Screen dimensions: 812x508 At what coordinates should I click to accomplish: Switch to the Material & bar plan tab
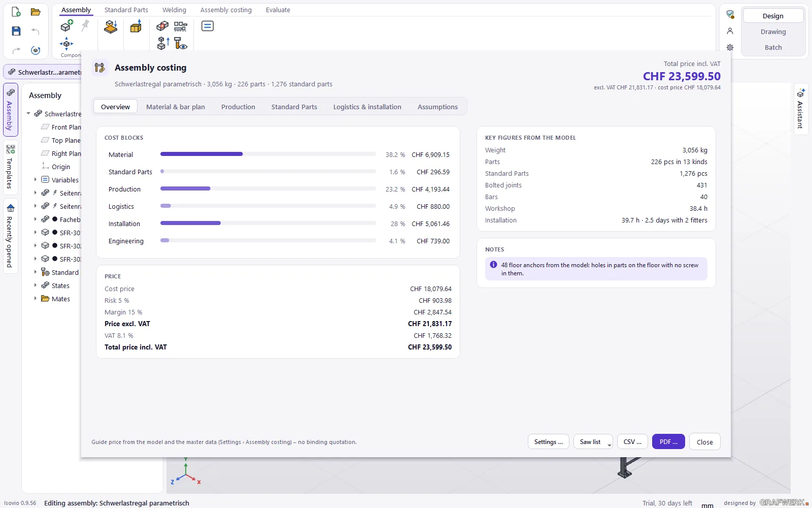pyautogui.click(x=176, y=107)
